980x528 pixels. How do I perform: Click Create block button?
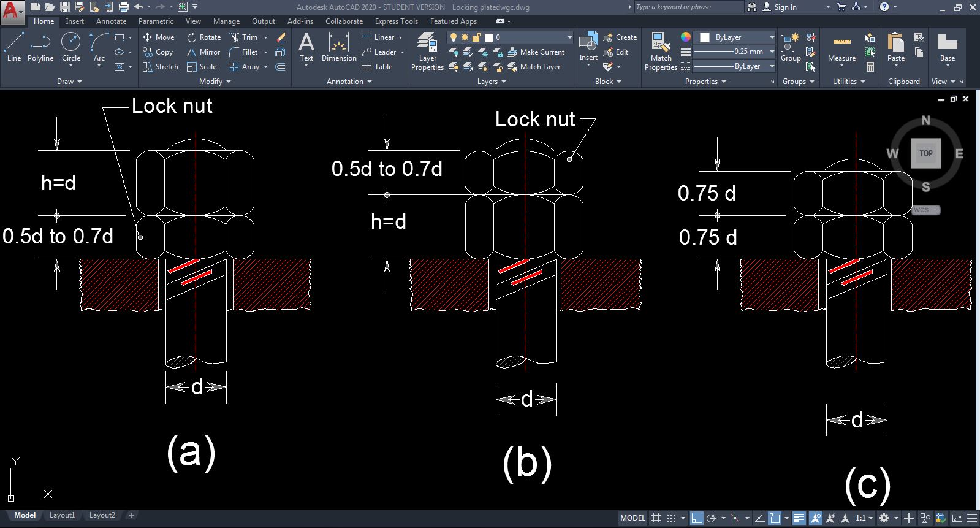tap(620, 37)
